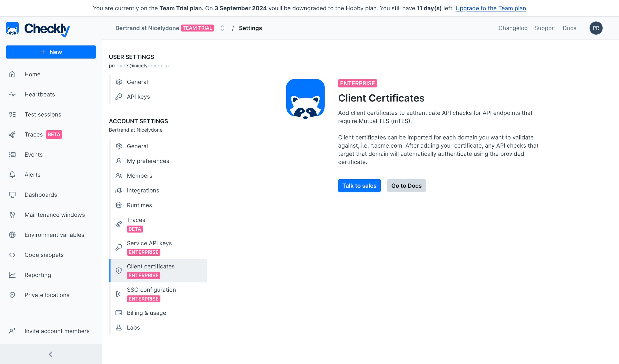Click the Alerts bell icon

click(x=12, y=175)
